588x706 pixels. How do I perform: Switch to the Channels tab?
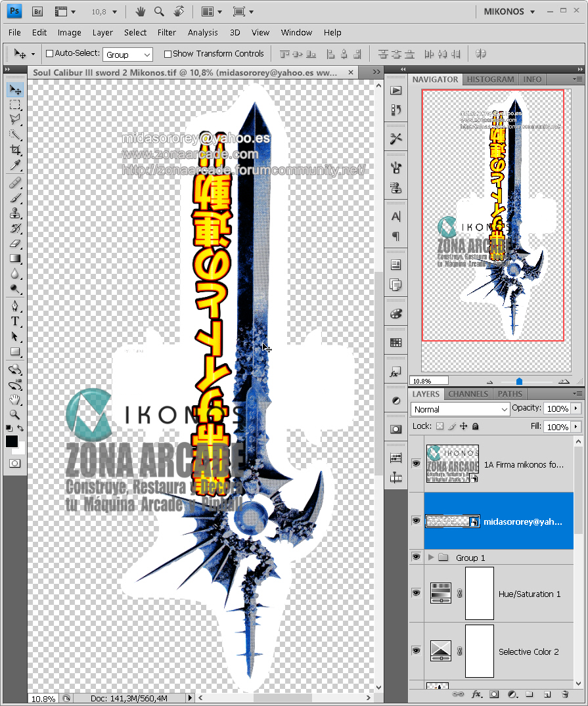click(468, 394)
